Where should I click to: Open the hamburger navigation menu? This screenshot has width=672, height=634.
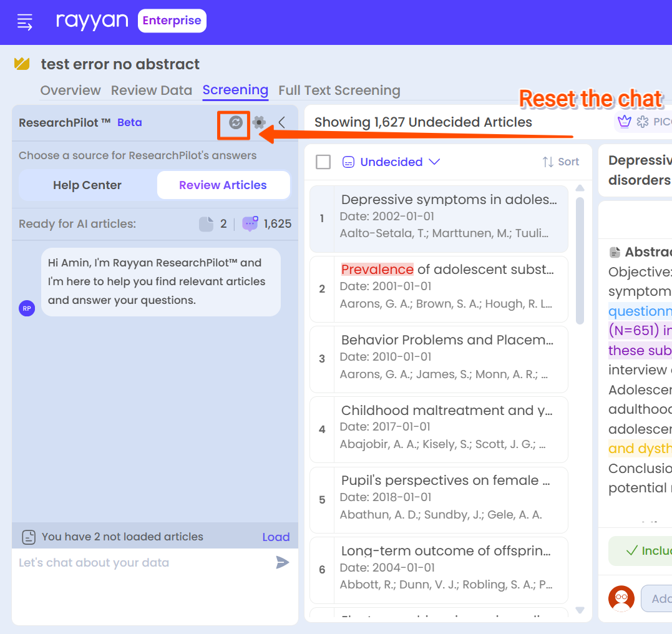[x=24, y=22]
